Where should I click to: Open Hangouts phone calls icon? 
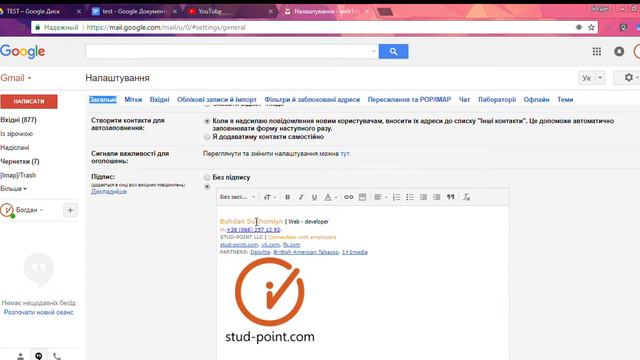pos(57,356)
